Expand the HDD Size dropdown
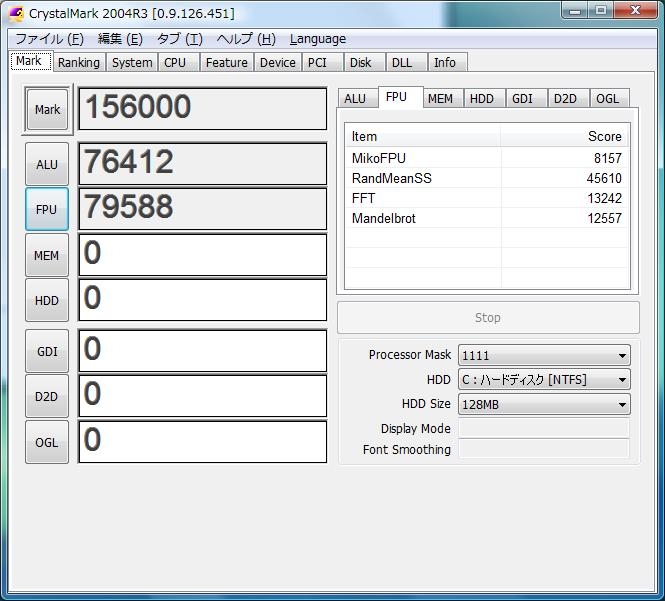 click(544, 404)
